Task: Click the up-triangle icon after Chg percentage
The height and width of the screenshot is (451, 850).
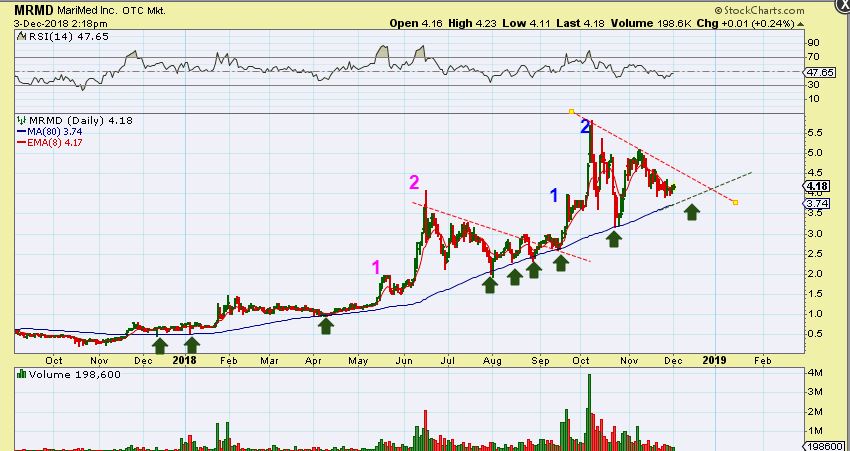Action: pyautogui.click(x=801, y=24)
